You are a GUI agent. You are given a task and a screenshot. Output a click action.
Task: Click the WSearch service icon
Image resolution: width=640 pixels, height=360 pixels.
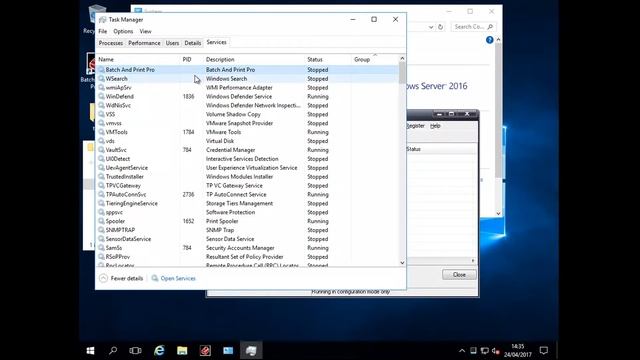click(x=101, y=79)
